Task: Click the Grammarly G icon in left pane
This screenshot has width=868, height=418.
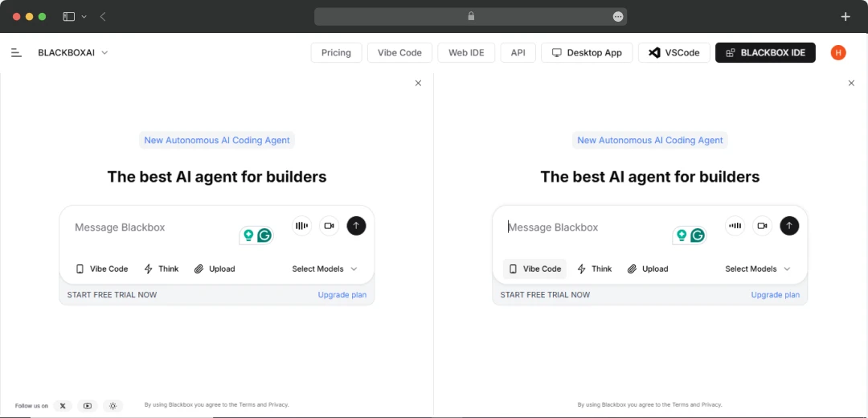Action: 264,236
